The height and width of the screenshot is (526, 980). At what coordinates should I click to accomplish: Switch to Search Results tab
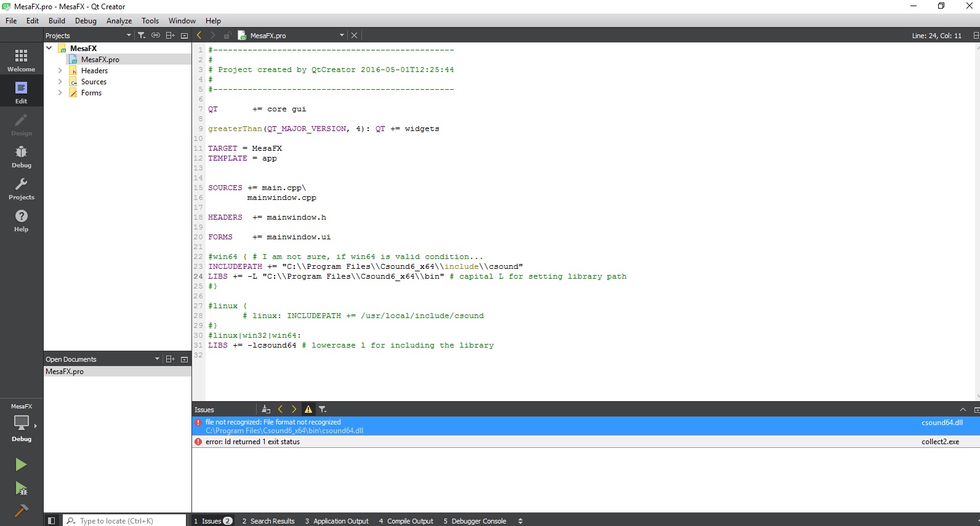[x=268, y=521]
